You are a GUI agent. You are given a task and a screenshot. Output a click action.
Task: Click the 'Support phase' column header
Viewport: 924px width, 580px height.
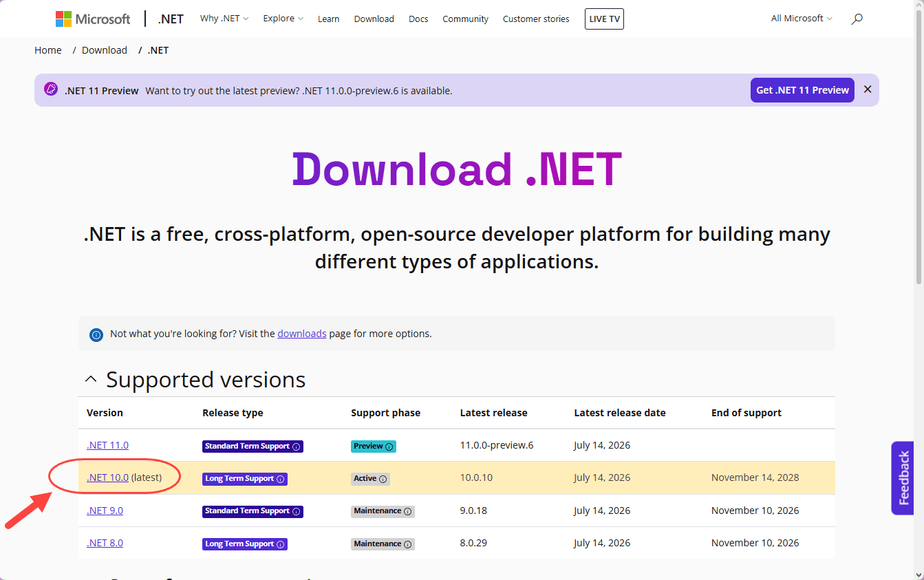click(385, 413)
